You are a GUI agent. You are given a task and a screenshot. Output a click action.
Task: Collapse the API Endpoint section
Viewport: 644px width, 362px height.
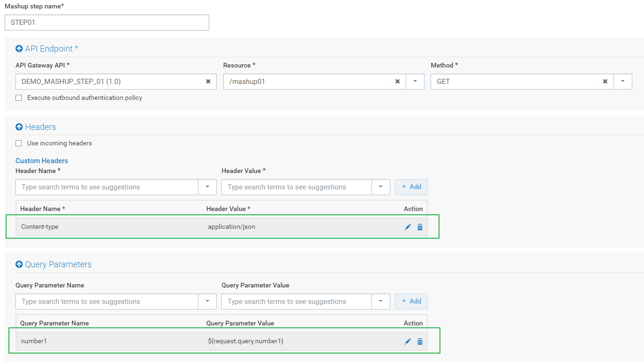[19, 49]
